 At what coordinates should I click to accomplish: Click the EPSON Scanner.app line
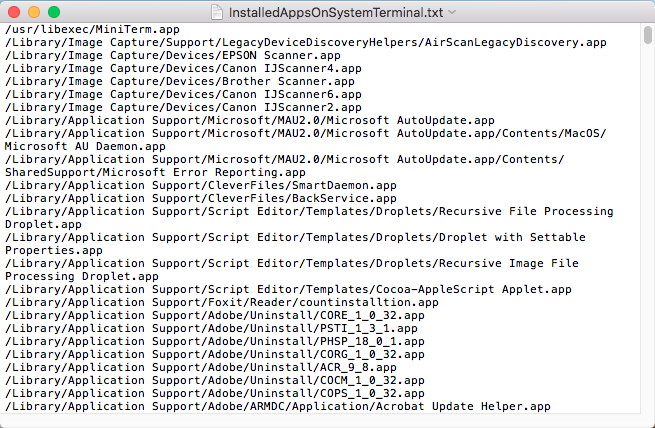173,56
